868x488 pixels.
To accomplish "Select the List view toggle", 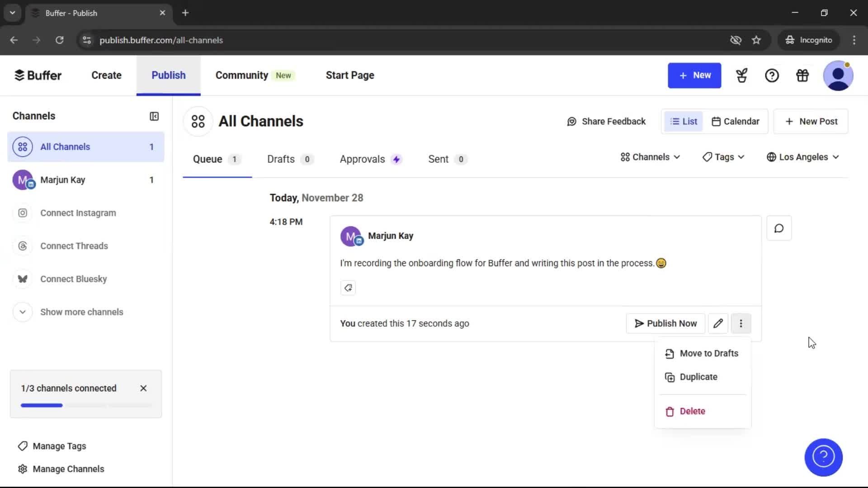I will [684, 121].
